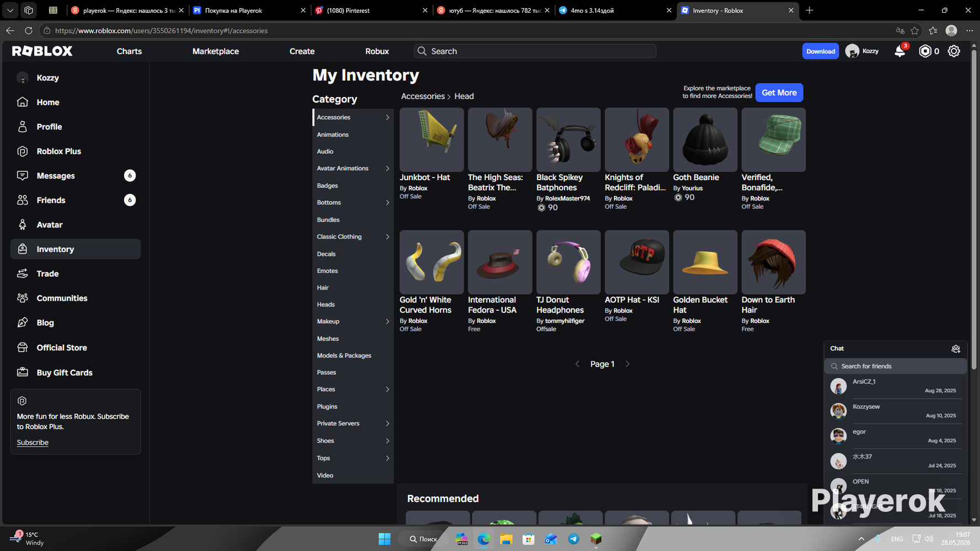Viewport: 980px width, 551px height.
Task: Go to the previous inventory page
Action: pyautogui.click(x=577, y=364)
